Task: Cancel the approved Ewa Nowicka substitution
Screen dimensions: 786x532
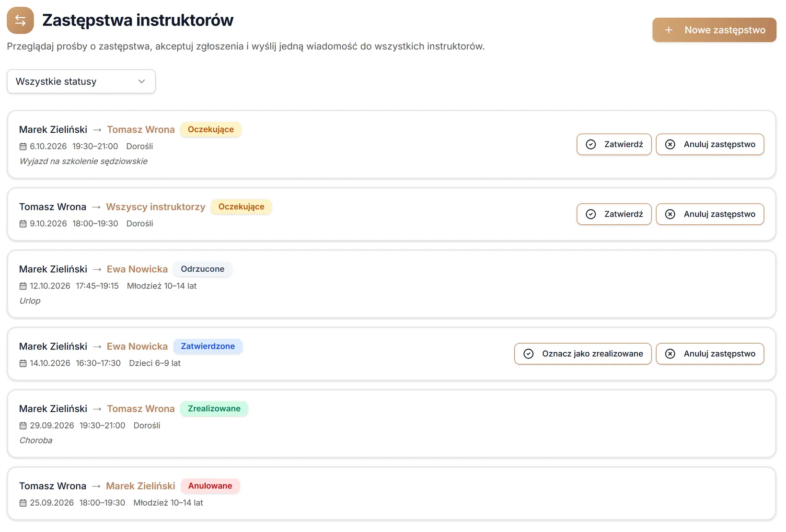Action: pos(710,354)
